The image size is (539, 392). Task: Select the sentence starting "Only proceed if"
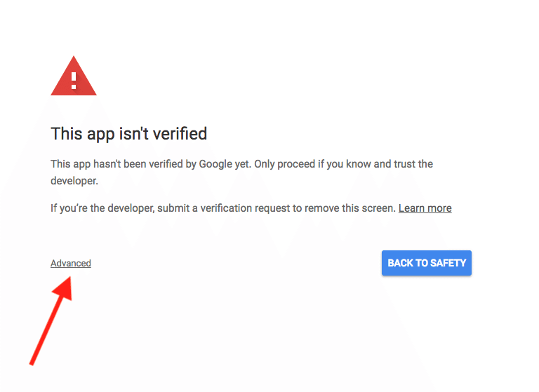[x=343, y=164]
